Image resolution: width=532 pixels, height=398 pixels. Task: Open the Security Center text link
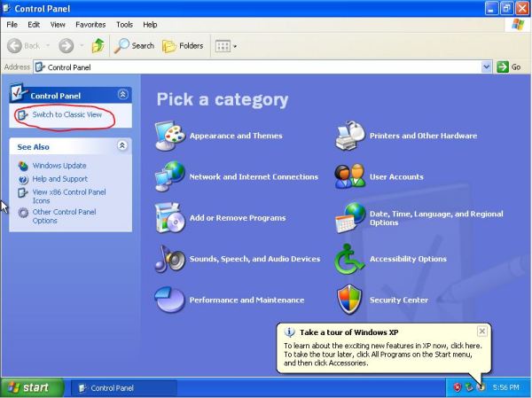[x=399, y=300]
